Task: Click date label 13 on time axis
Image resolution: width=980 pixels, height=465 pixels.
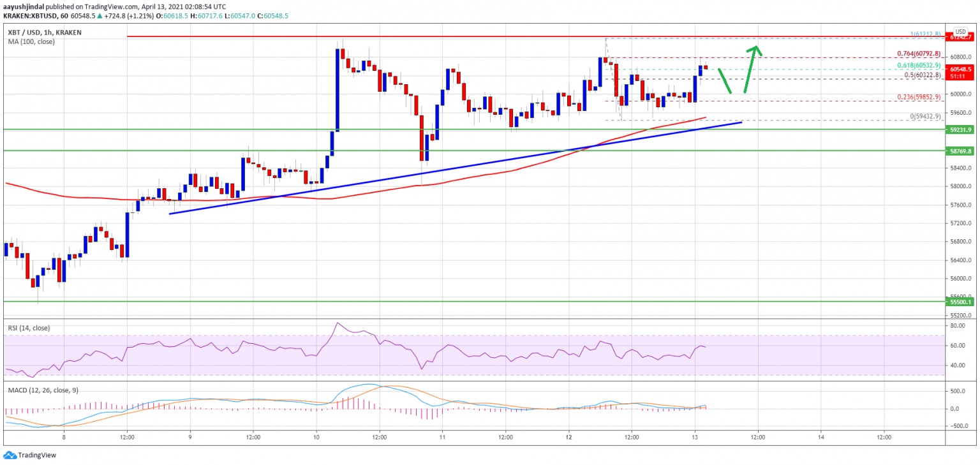Action: coord(695,438)
